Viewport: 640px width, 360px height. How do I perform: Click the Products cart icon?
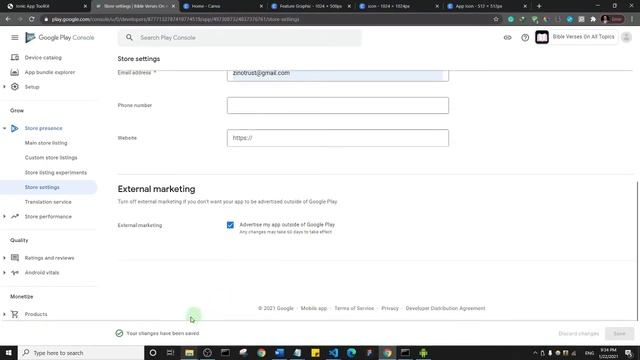pyautogui.click(x=15, y=314)
